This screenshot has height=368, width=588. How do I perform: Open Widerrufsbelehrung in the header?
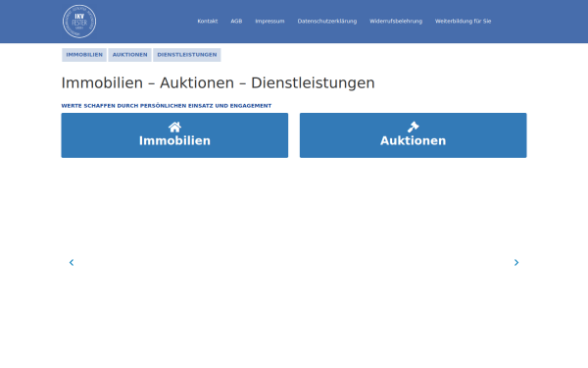396,21
